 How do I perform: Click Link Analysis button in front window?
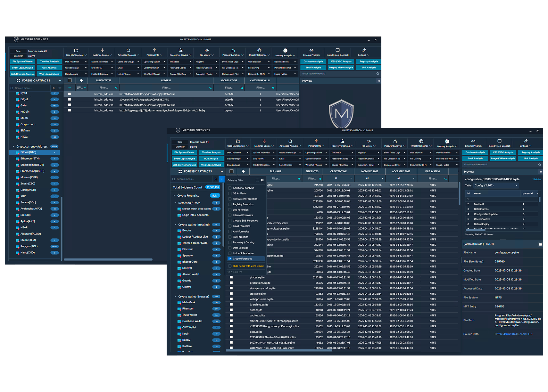pyautogui.click(x=531, y=159)
